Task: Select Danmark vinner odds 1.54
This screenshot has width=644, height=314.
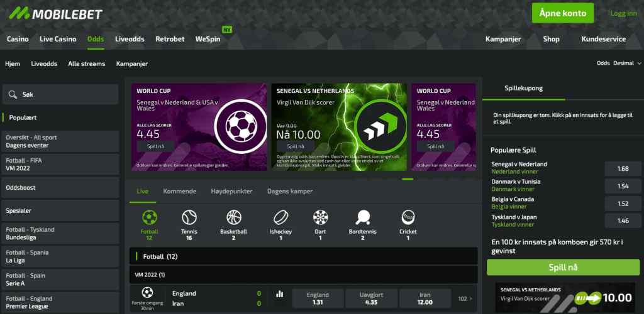Action: (x=623, y=186)
